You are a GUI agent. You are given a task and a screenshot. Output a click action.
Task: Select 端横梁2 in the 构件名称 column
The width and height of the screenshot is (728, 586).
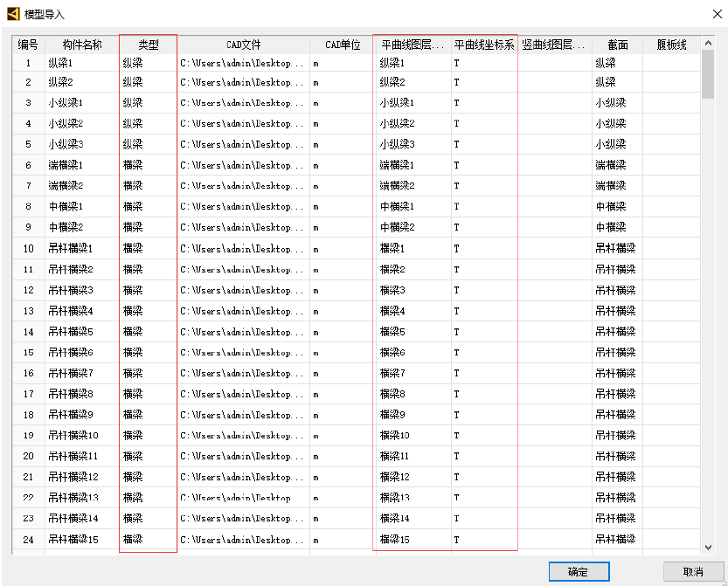click(66, 186)
